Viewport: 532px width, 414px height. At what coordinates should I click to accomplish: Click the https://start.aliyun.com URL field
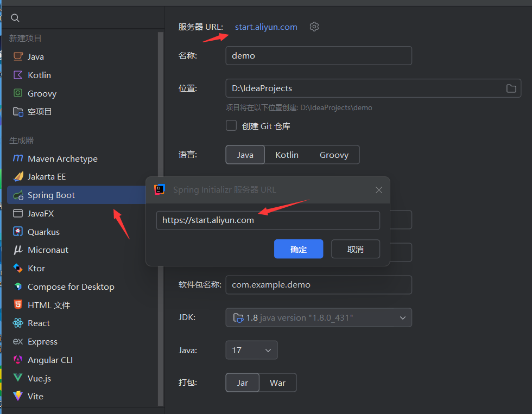pyautogui.click(x=268, y=220)
